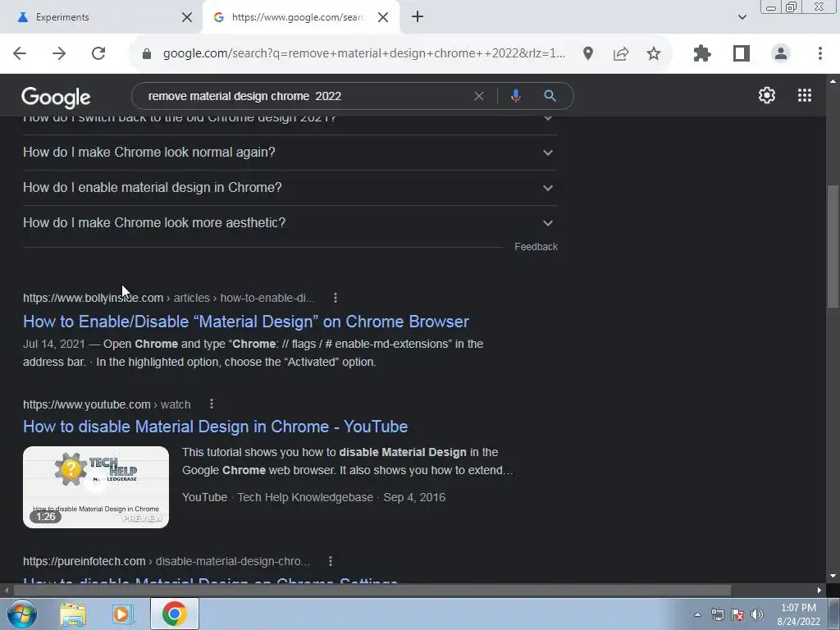The width and height of the screenshot is (840, 630).
Task: Open options for the bollyinside result
Action: pyautogui.click(x=336, y=298)
